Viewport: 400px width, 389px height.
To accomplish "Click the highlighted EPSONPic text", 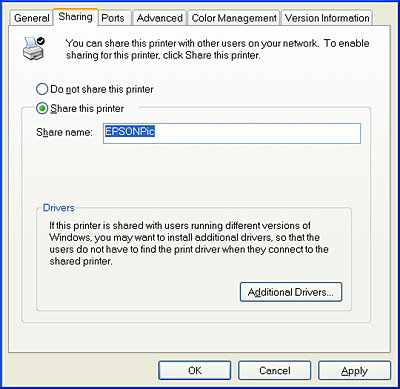I will click(130, 131).
